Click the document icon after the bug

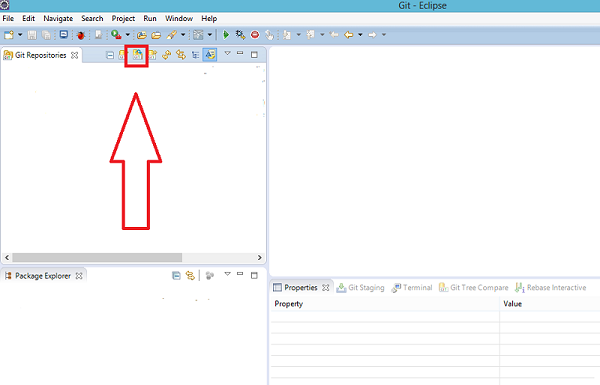[x=99, y=35]
